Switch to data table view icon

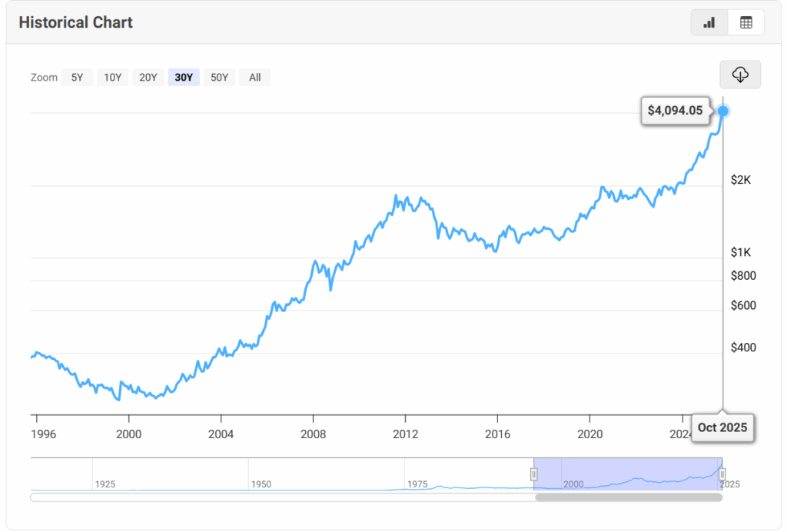pos(745,22)
